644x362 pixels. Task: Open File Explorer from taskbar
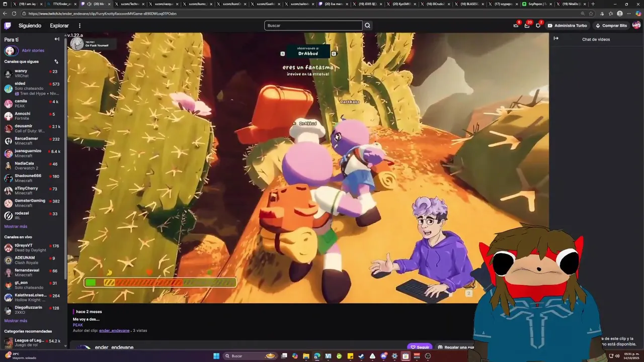(x=306, y=356)
